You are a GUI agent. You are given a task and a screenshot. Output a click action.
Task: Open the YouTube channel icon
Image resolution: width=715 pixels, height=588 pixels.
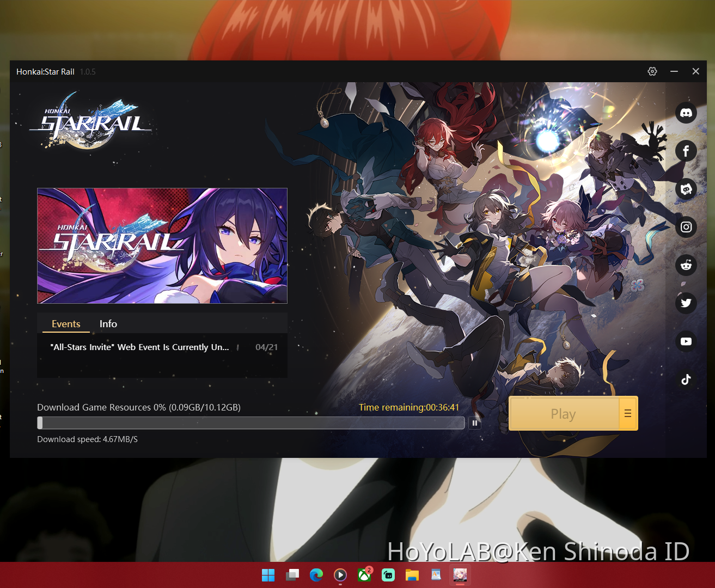point(686,341)
